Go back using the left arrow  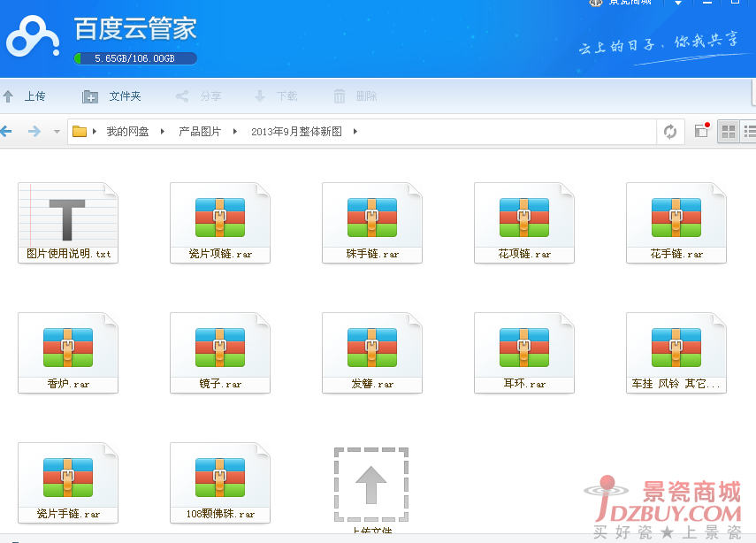(x=7, y=132)
